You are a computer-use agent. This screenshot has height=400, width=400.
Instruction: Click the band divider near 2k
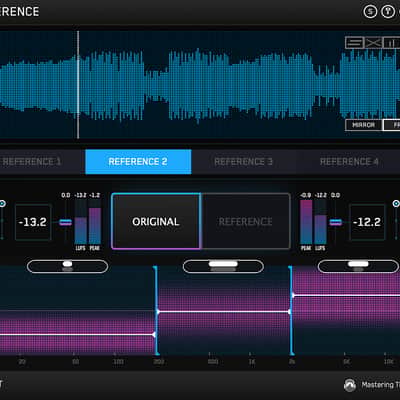[x=291, y=310]
